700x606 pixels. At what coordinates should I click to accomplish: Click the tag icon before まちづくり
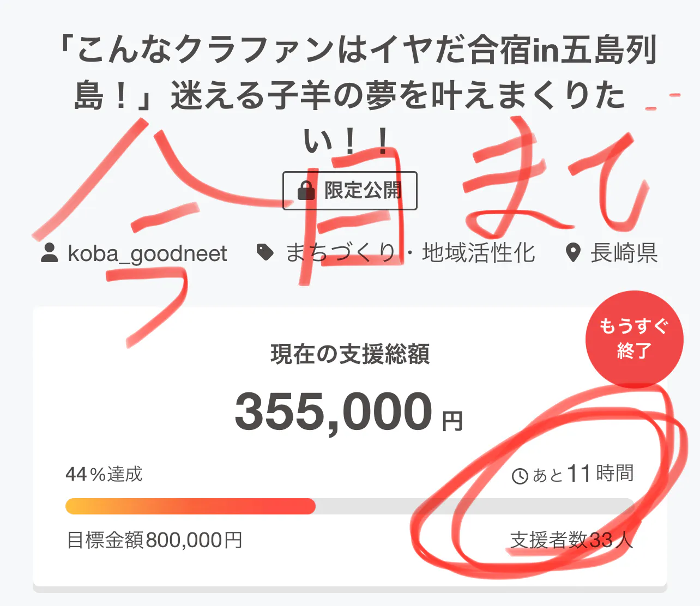[x=265, y=252]
